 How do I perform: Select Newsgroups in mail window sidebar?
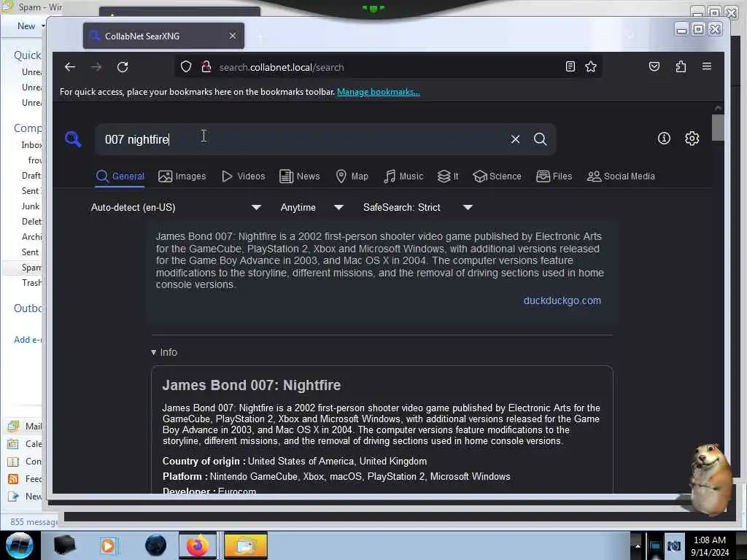tap(26, 496)
